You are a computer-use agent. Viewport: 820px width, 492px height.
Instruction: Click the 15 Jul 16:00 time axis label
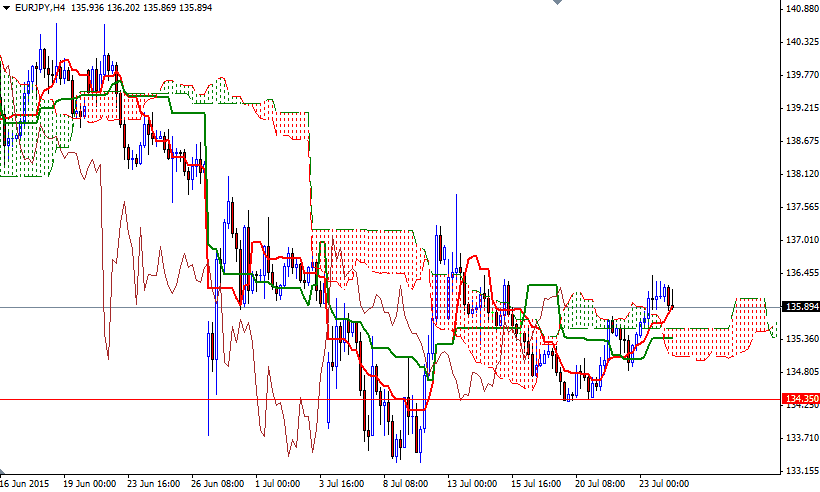tap(536, 483)
